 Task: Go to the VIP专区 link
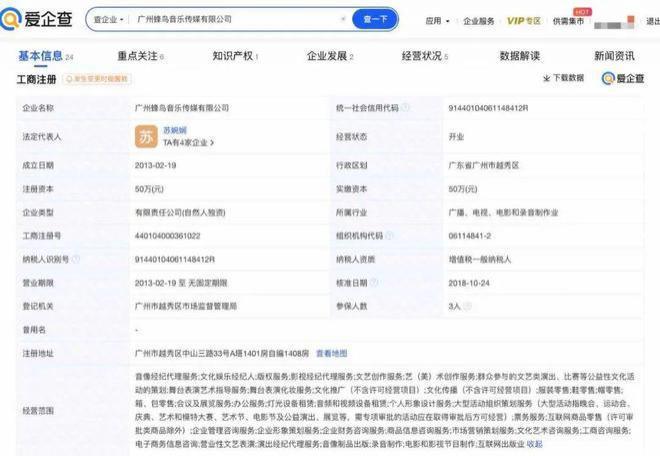pos(523,21)
